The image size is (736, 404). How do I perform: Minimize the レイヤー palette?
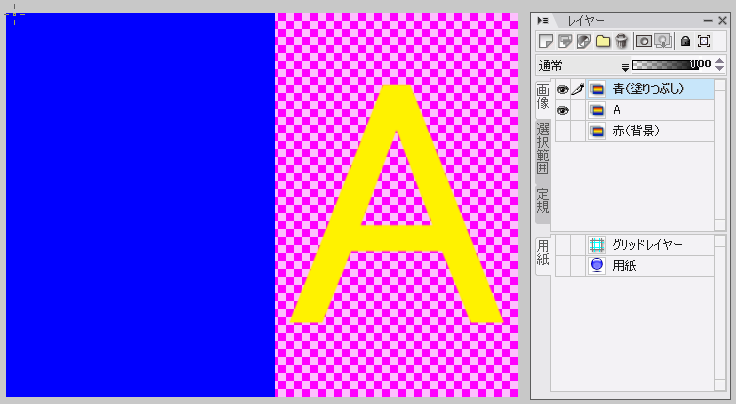tap(708, 21)
